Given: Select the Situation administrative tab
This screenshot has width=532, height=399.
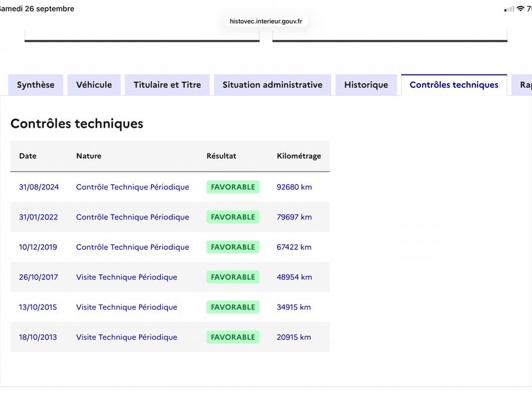Looking at the screenshot, I should [x=273, y=85].
